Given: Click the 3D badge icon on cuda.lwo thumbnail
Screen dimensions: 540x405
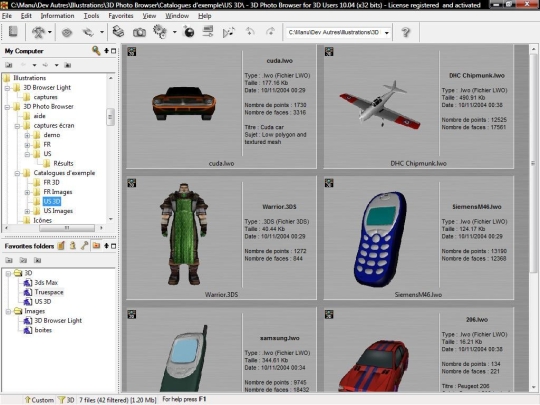Looking at the screenshot, I should [132, 52].
